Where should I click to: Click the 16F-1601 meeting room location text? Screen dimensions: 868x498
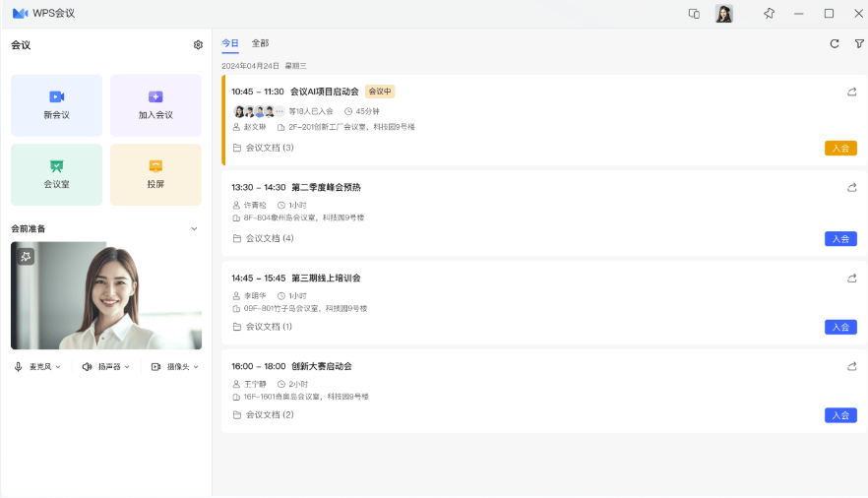click(x=306, y=397)
